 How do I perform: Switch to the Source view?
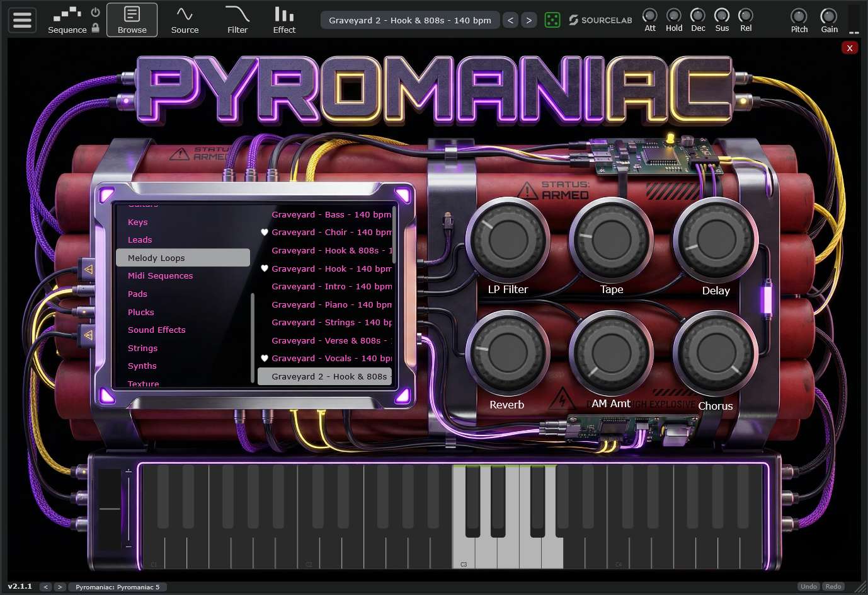coord(185,20)
